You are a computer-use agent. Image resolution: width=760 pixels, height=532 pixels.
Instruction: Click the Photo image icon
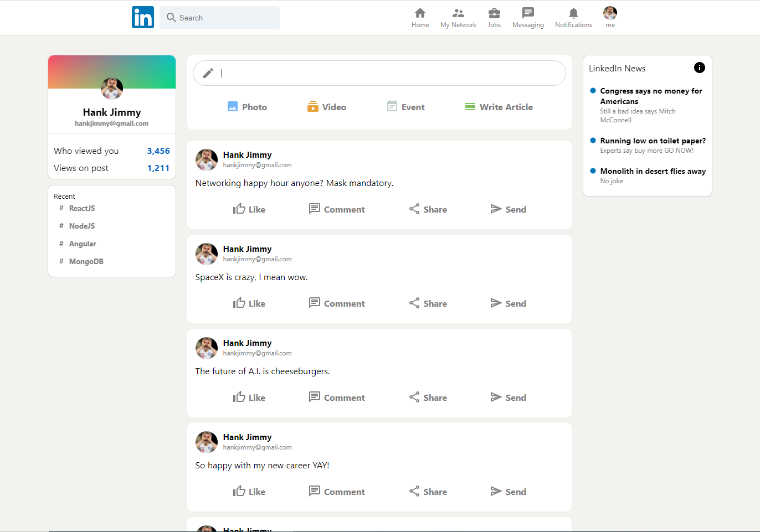point(233,106)
